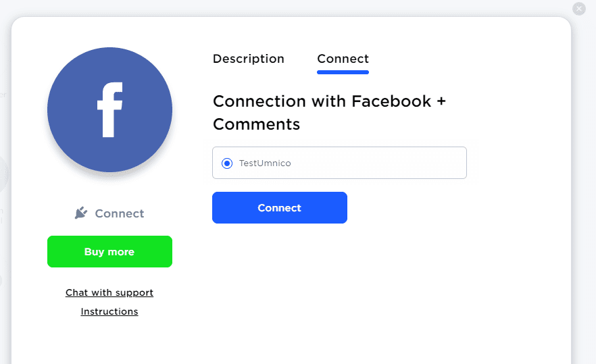Click the TestUmnico account label
596x364 pixels.
tap(265, 163)
